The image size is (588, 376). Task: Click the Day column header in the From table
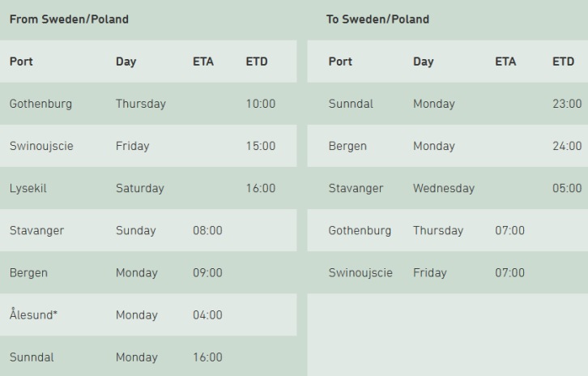pyautogui.click(x=126, y=62)
